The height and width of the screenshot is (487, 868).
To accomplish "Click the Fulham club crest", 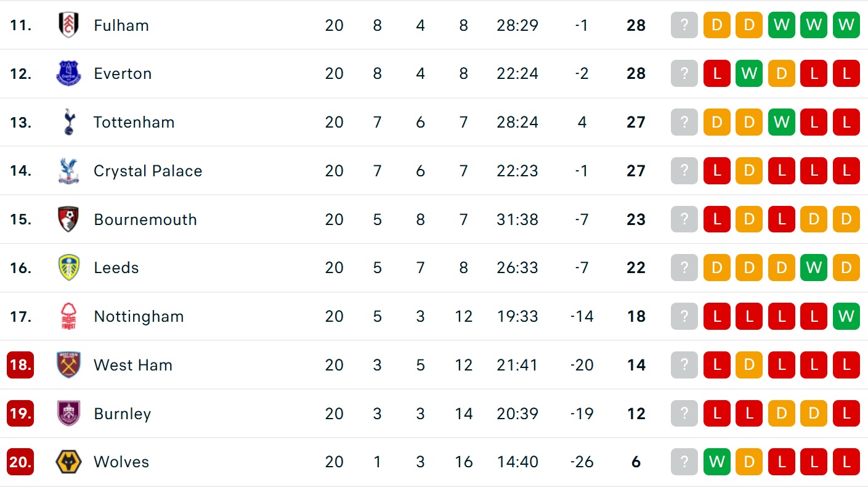I will click(x=68, y=25).
